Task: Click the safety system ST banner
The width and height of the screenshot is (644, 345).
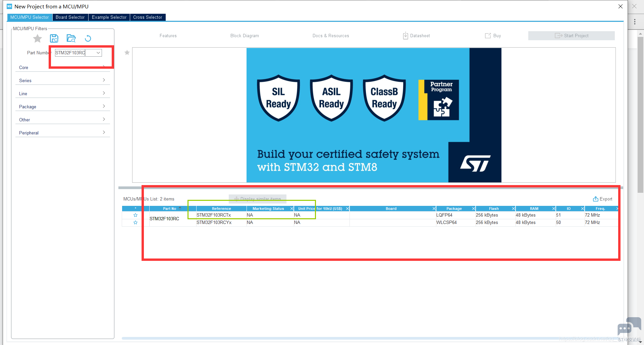Action: coord(374,115)
